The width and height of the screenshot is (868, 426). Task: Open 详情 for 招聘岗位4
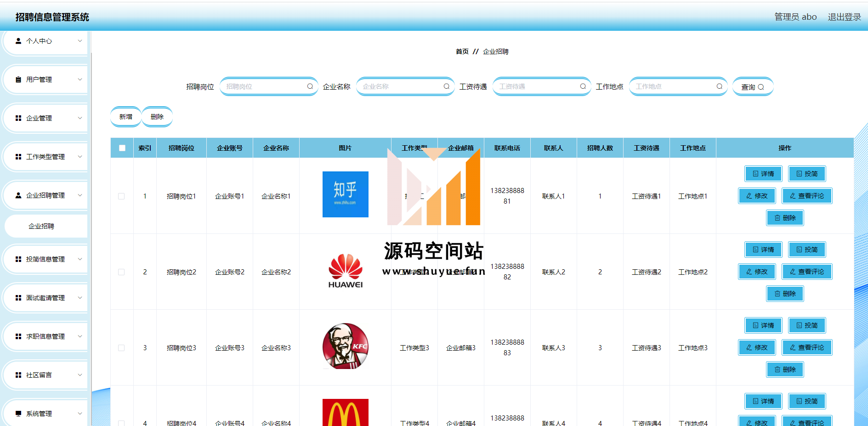point(763,401)
